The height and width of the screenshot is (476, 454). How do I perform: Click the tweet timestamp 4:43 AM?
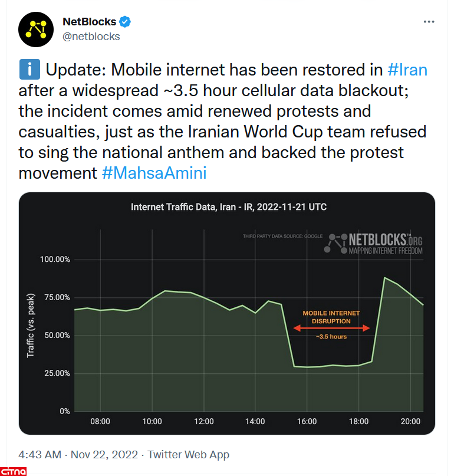coord(40,454)
